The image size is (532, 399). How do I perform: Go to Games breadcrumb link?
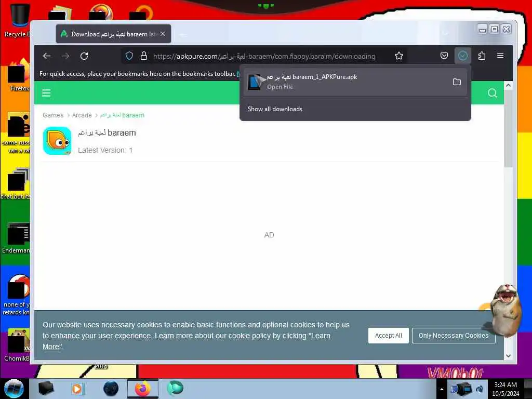[53, 115]
